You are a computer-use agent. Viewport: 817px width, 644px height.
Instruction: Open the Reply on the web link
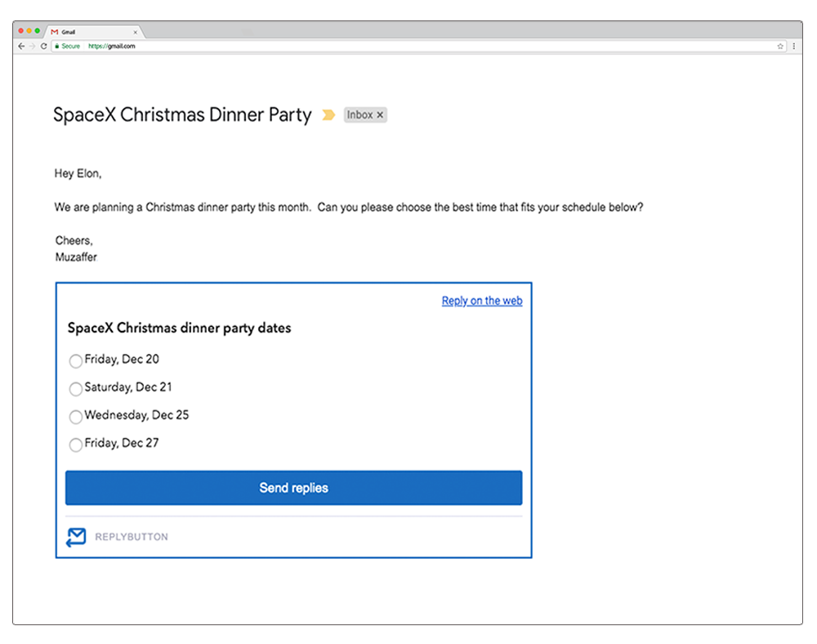(x=482, y=301)
